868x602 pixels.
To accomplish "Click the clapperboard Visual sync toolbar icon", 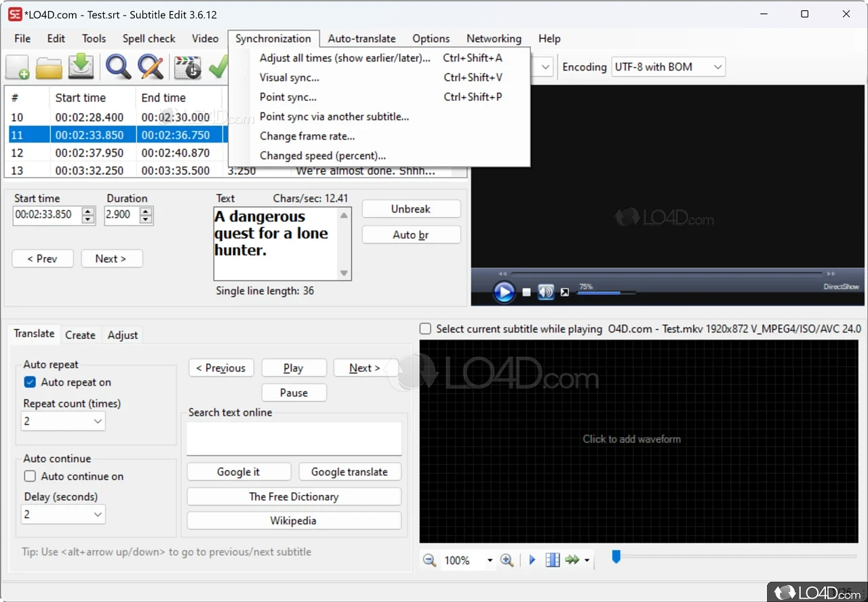I will click(x=187, y=67).
